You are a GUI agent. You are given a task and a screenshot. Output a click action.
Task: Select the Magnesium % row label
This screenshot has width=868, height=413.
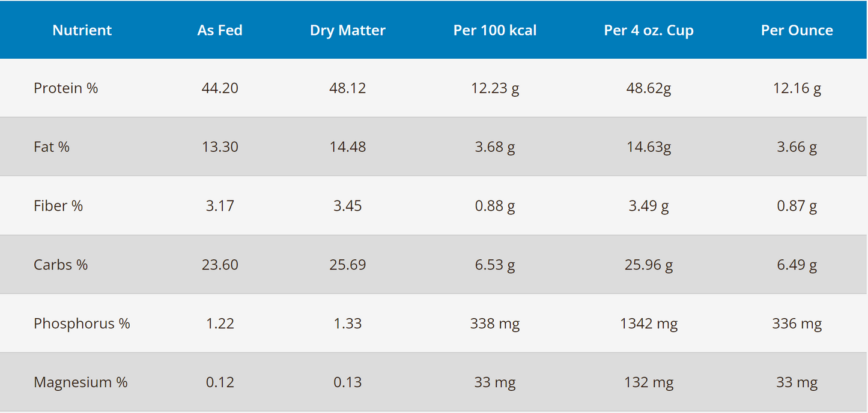(x=80, y=382)
